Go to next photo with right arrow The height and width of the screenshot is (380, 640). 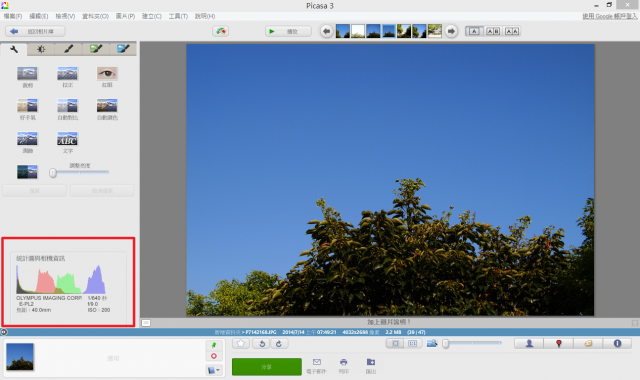[451, 31]
